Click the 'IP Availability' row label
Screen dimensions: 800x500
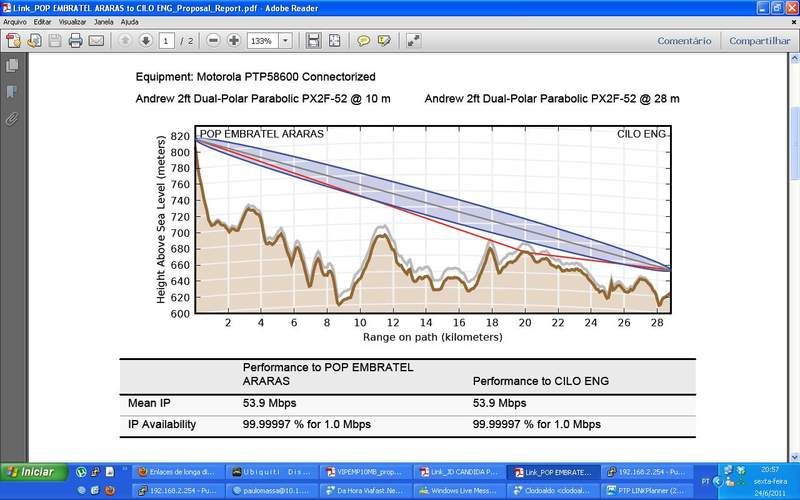click(x=162, y=424)
